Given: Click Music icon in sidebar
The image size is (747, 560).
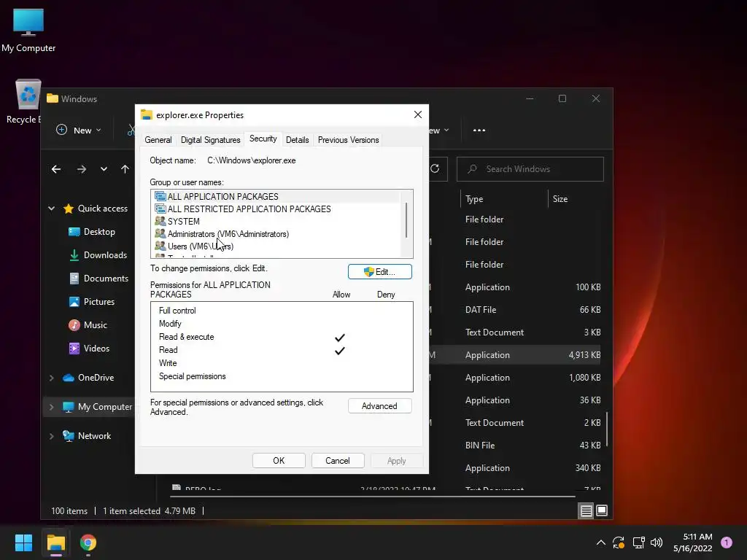Looking at the screenshot, I should (74, 325).
